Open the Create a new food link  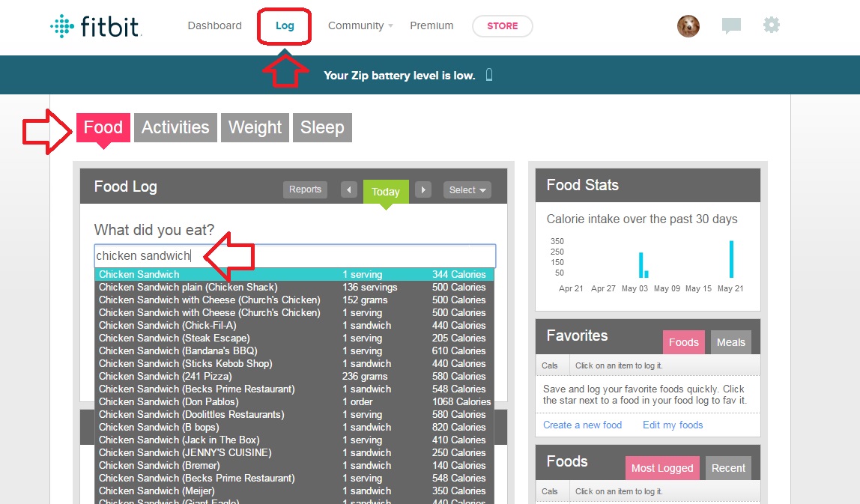pos(582,425)
